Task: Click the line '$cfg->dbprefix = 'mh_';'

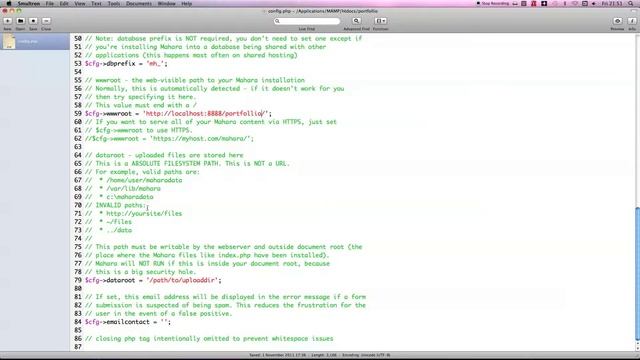Action: pos(126,64)
